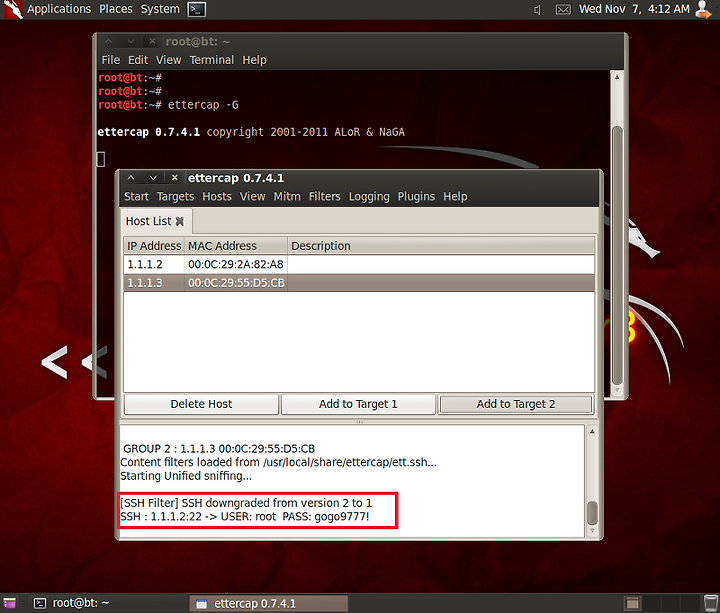
Task: Open the Logging menu
Action: coord(369,197)
